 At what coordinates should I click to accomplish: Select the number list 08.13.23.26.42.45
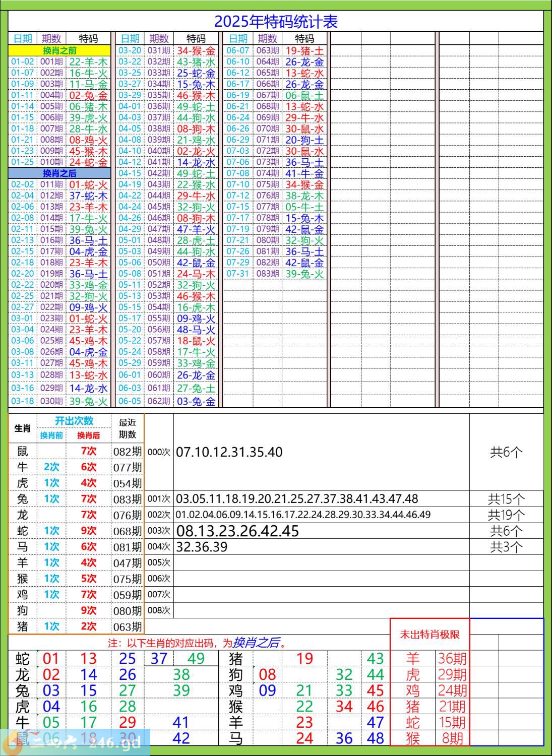[237, 531]
